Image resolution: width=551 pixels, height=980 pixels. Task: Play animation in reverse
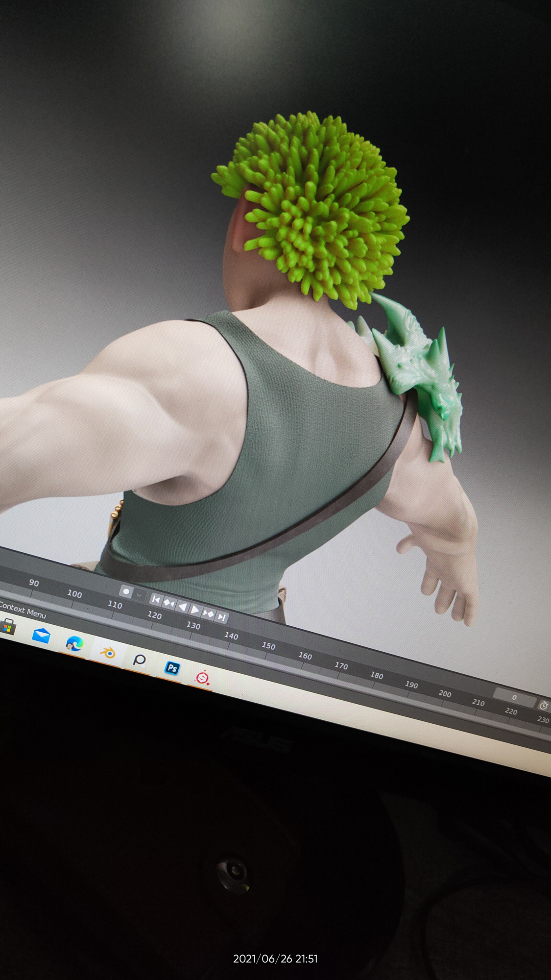click(x=182, y=607)
